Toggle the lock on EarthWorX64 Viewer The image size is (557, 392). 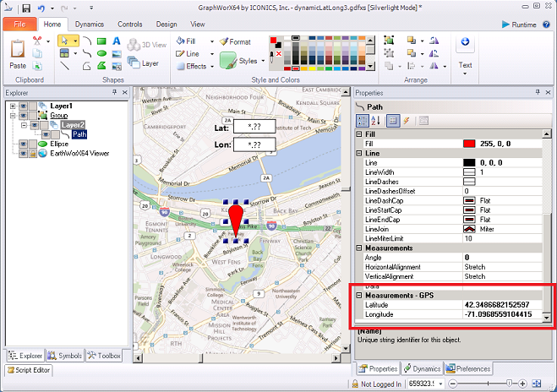[x=33, y=154]
